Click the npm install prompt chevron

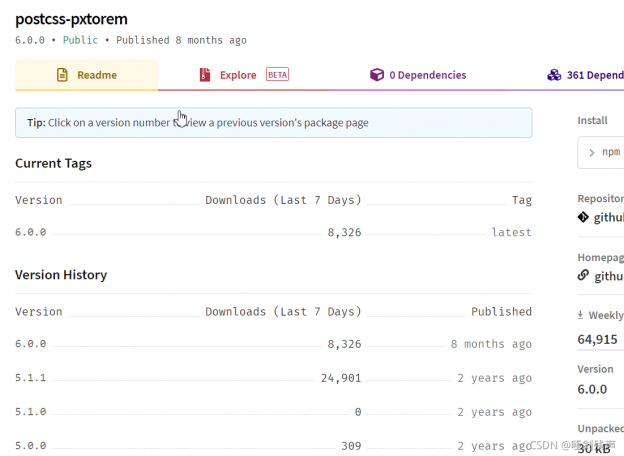pyautogui.click(x=592, y=153)
